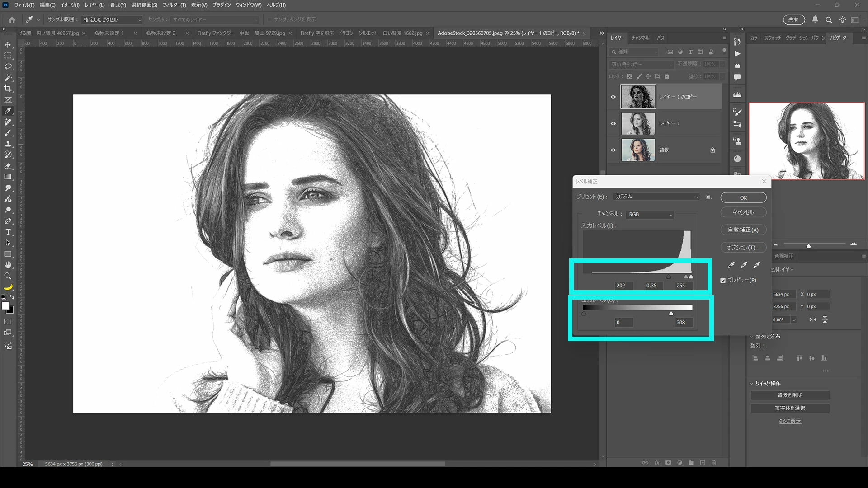Select the Lasso tool
The width and height of the screenshot is (868, 488).
pos(8,66)
